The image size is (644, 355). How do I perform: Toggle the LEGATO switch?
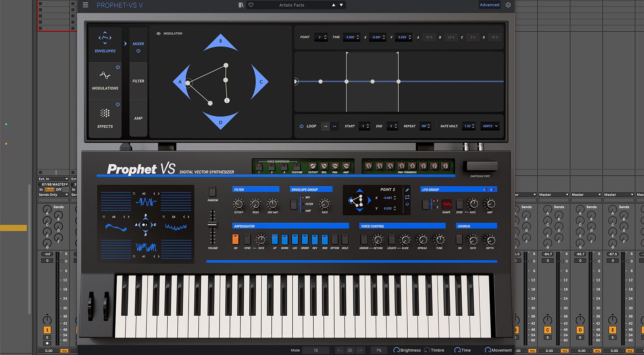click(x=392, y=239)
